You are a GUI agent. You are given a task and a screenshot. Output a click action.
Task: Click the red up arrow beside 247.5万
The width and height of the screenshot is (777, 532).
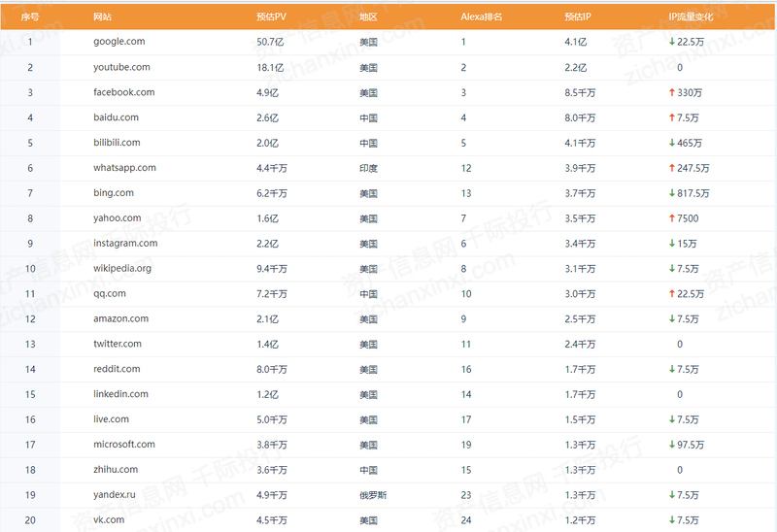671,168
